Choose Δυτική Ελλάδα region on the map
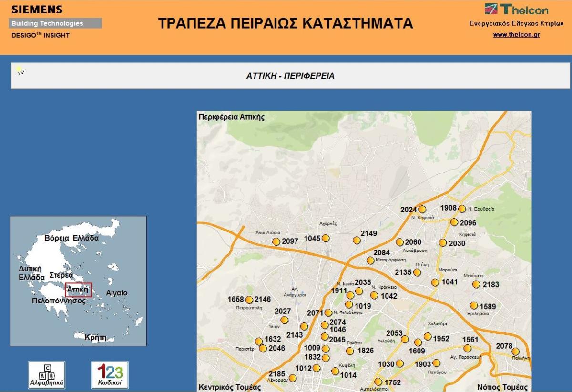The height and width of the screenshot is (392, 572). (x=31, y=273)
